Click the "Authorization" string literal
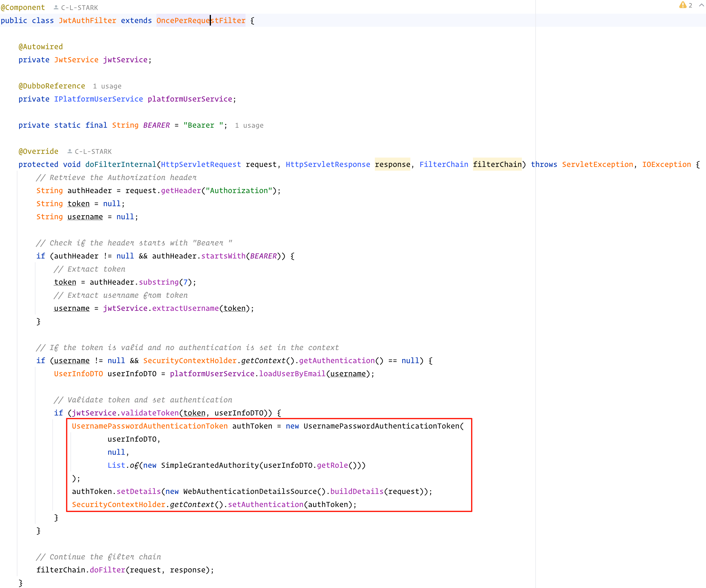 tap(239, 191)
